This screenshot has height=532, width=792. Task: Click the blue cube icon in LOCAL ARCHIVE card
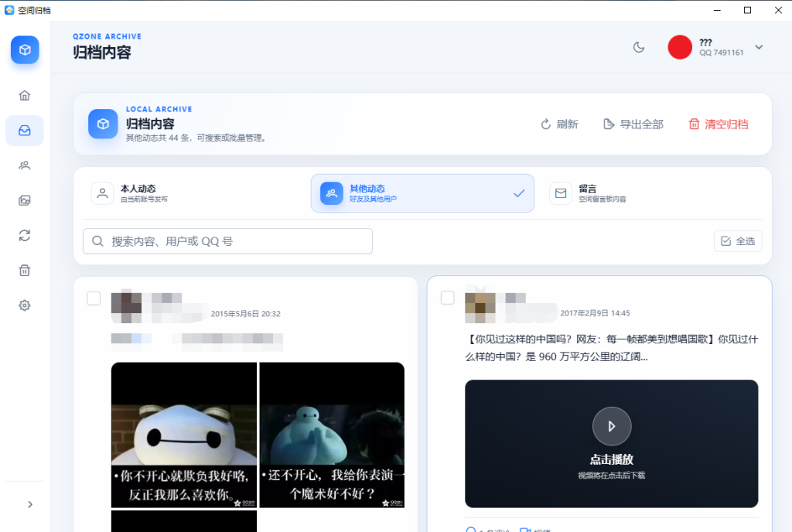103,124
